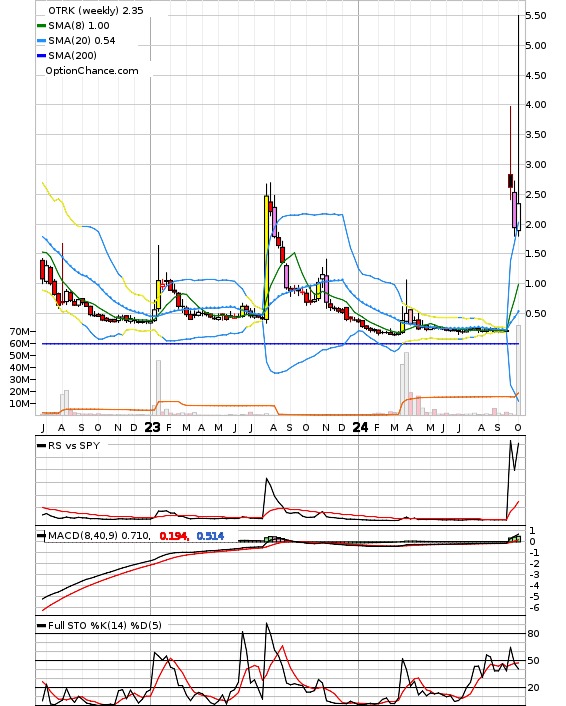The height and width of the screenshot is (706, 566).
Task: Click the tallest grey volume bar at far right
Action: 519,370
